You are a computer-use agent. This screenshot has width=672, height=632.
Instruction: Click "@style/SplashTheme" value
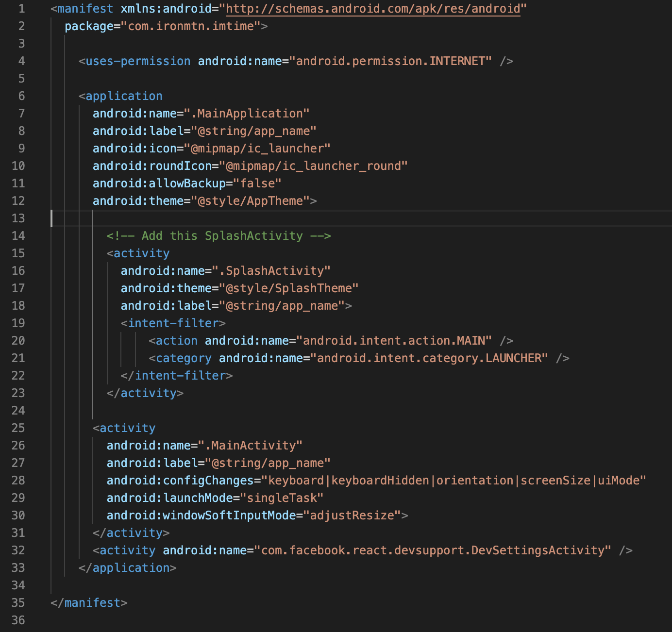[x=289, y=288]
